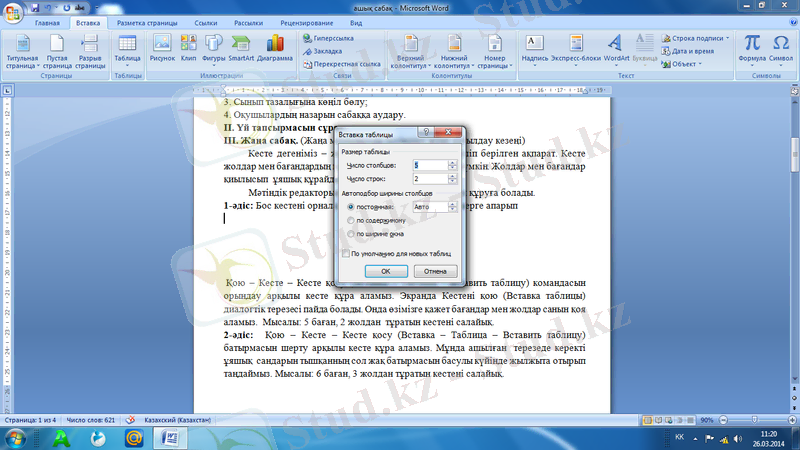Select the постоянная radio button
800x450 pixels.
click(350, 206)
